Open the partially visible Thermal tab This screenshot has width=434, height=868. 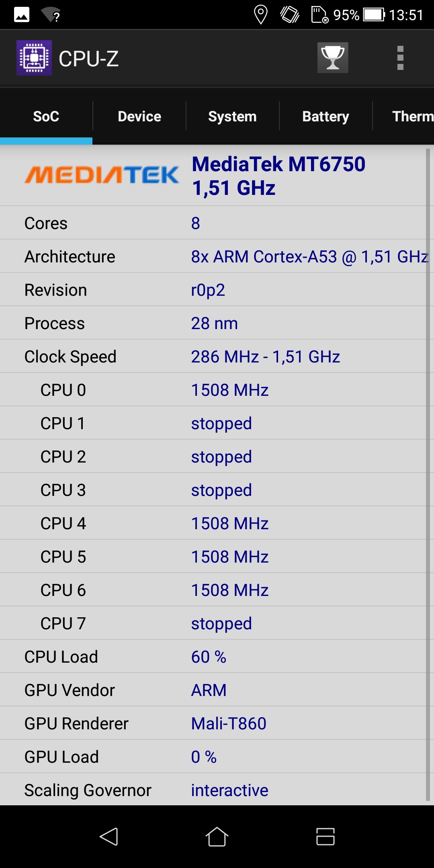(404, 116)
